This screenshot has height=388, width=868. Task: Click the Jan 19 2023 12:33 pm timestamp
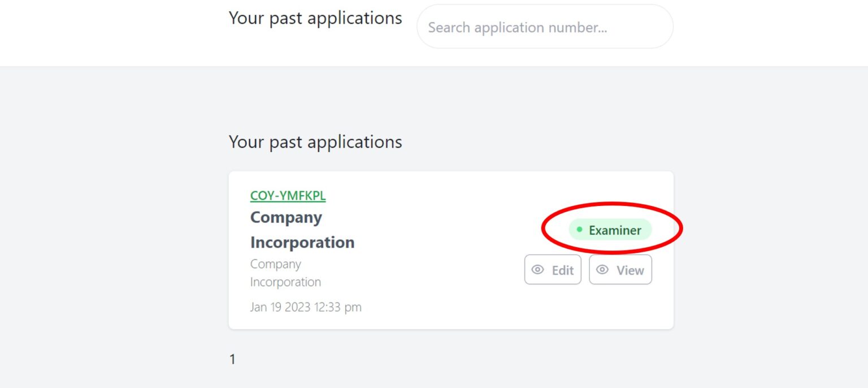coord(306,307)
